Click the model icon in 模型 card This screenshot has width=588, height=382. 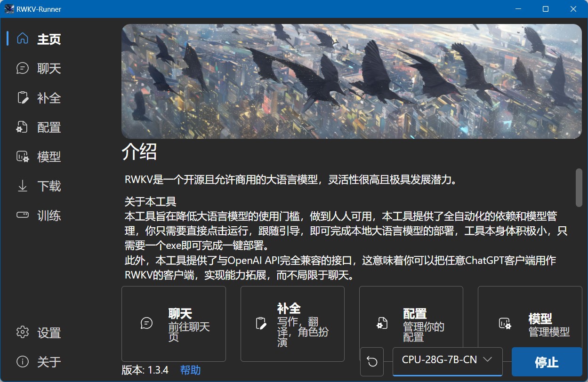(x=505, y=323)
